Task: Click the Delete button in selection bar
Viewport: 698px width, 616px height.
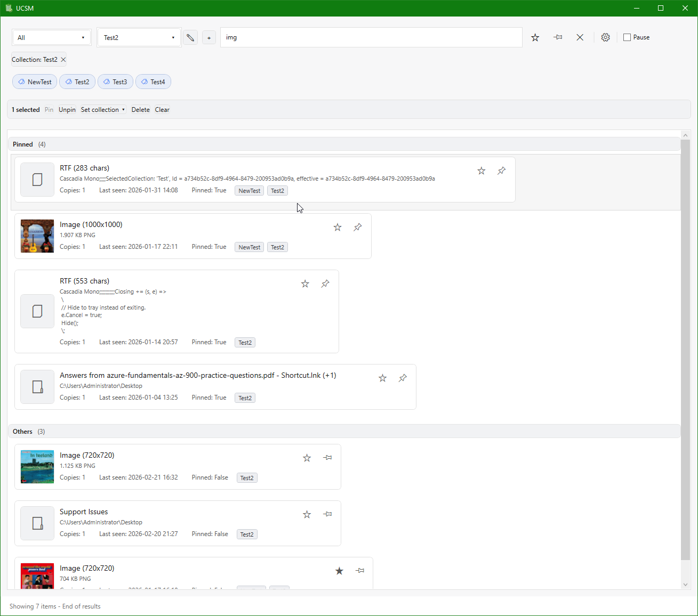Action: click(141, 110)
